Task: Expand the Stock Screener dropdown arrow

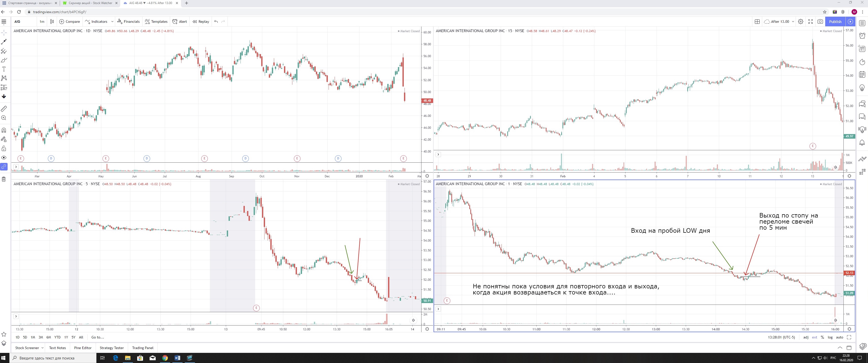Action: click(x=43, y=348)
